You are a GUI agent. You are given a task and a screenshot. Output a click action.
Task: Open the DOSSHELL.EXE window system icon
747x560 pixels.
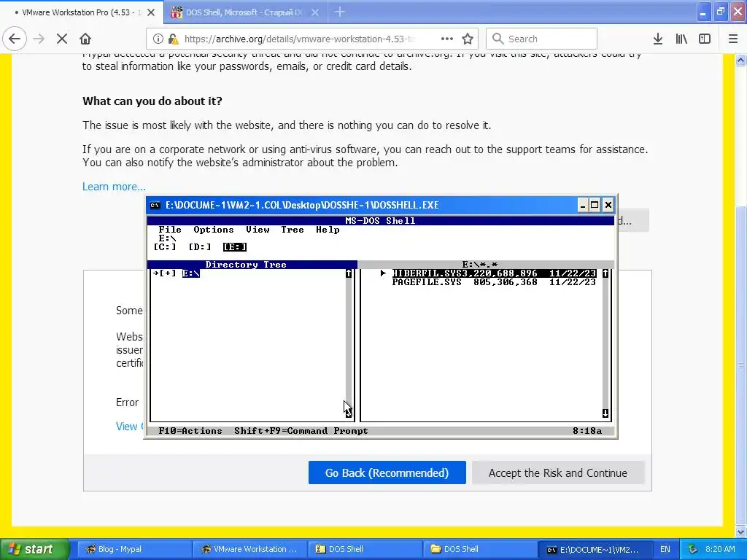(155, 205)
